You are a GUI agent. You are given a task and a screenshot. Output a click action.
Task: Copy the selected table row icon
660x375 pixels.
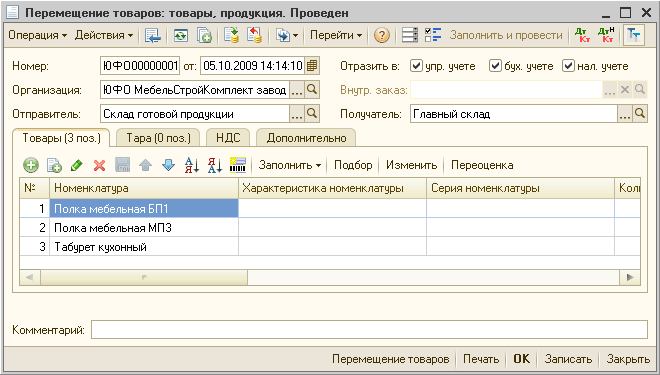54,165
